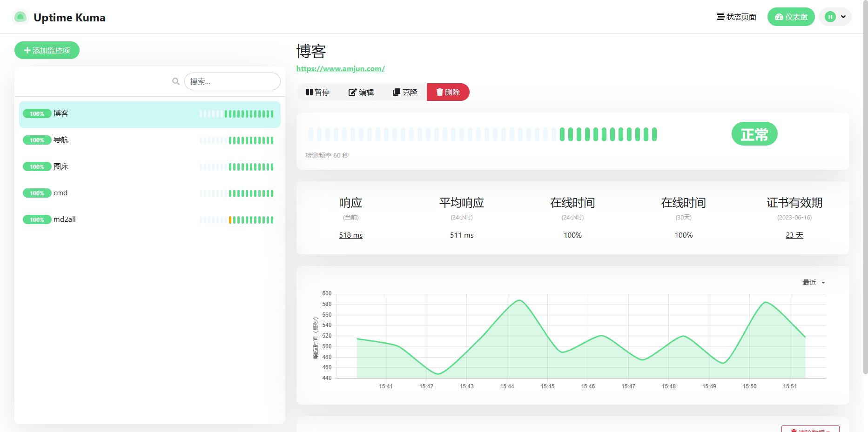Click the clone icon on the 克隆 button
The image size is (868, 432).
point(397,92)
